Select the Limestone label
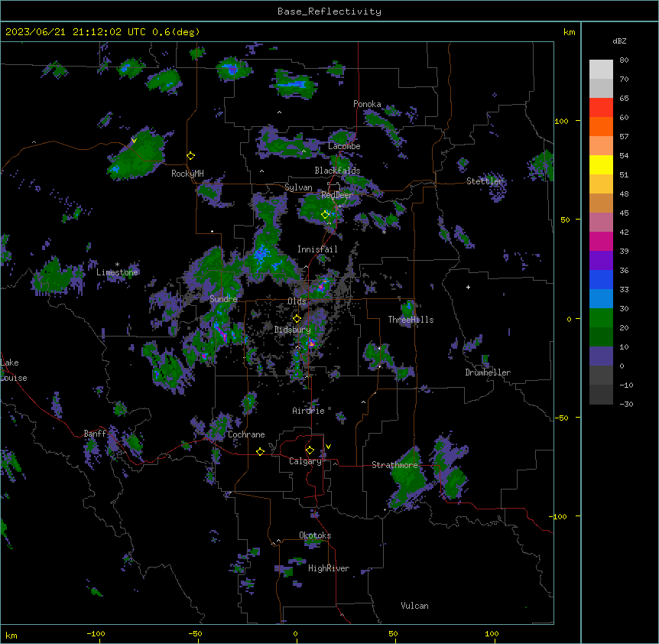This screenshot has width=659, height=644. [x=117, y=272]
